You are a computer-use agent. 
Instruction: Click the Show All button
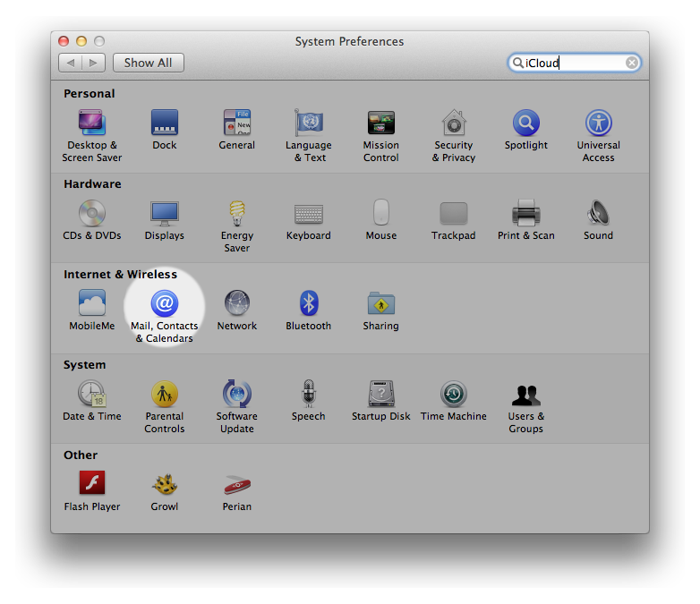click(x=149, y=63)
